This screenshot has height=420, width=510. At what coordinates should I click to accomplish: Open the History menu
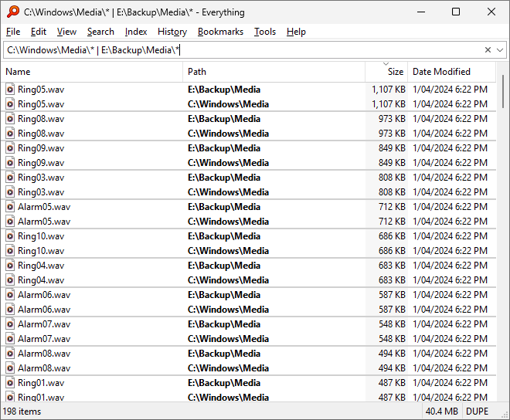pos(172,32)
